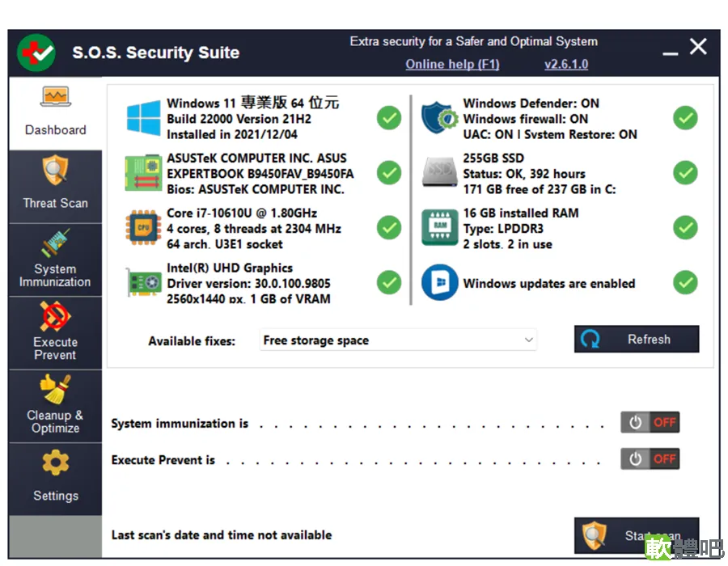
Task: Expand the Available fixes dropdown
Action: [398, 340]
